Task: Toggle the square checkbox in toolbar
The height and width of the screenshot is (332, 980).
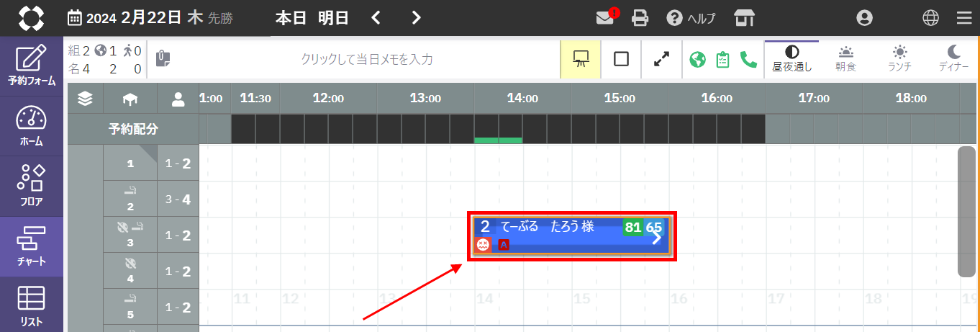Action: [x=621, y=59]
